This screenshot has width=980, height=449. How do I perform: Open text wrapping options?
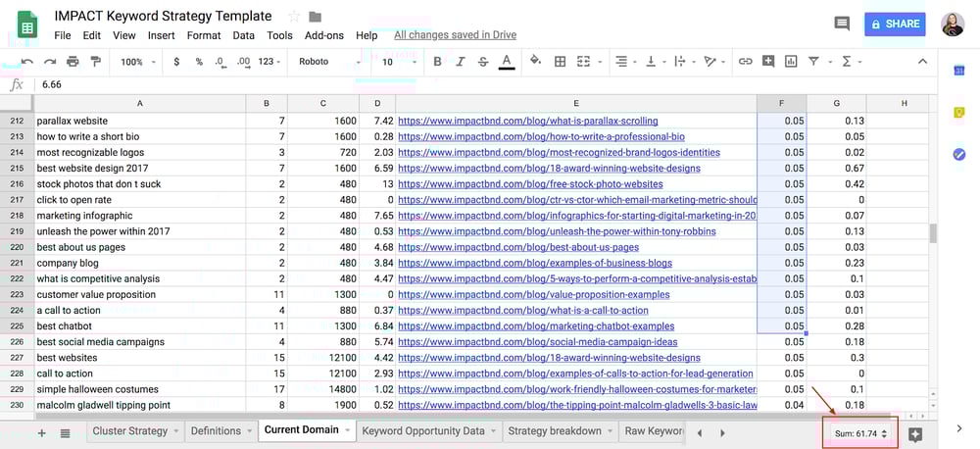tap(679, 62)
